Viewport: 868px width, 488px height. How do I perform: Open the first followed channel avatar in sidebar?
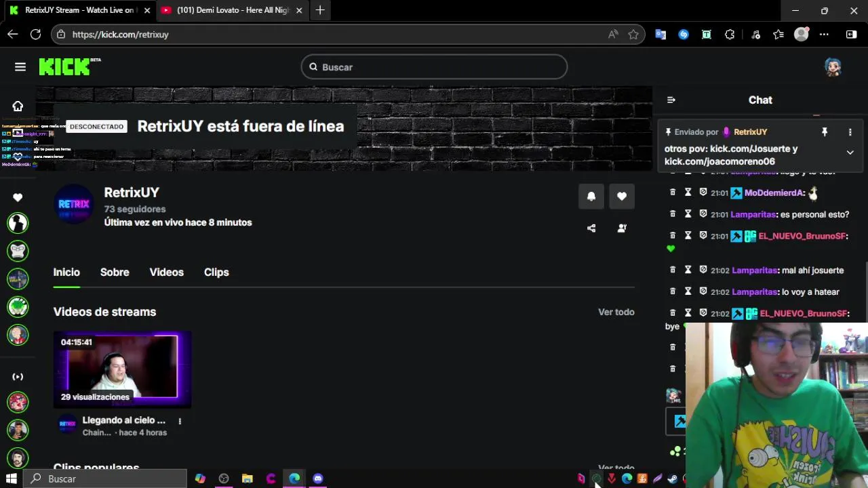[x=18, y=222]
